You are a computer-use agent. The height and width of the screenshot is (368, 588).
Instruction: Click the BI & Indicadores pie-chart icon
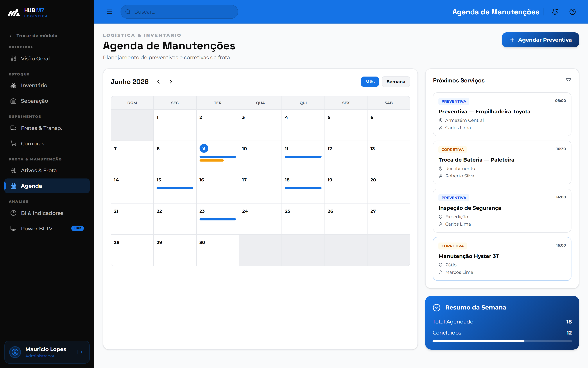13,213
